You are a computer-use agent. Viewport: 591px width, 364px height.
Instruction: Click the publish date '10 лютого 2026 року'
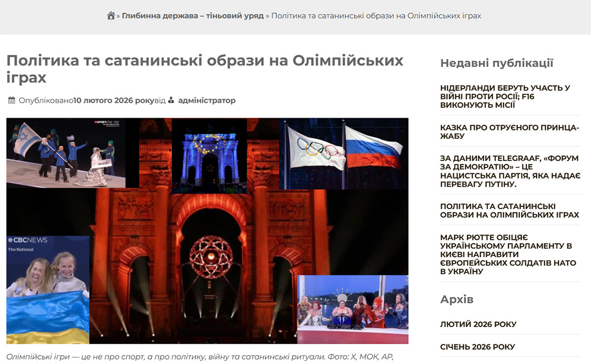pyautogui.click(x=114, y=100)
